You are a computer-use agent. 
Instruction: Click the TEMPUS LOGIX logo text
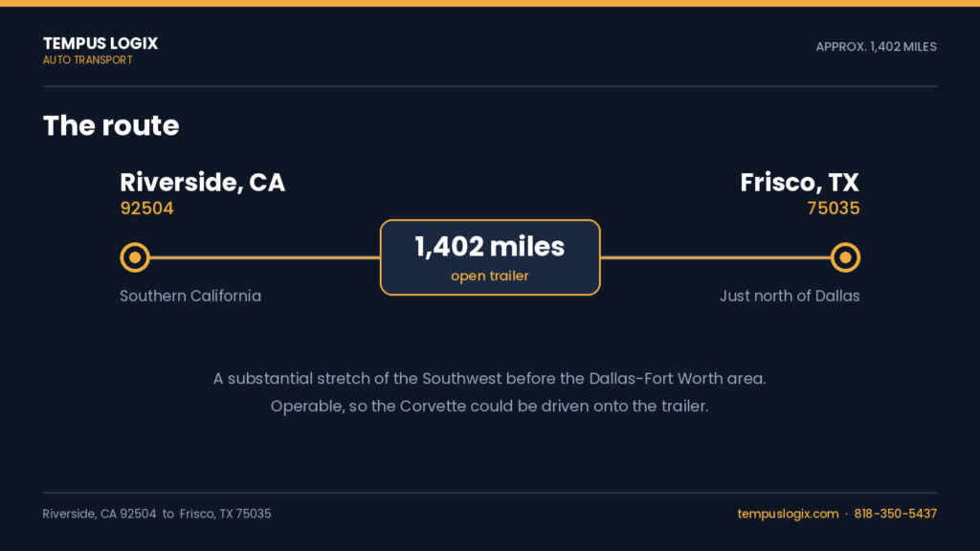tap(100, 43)
